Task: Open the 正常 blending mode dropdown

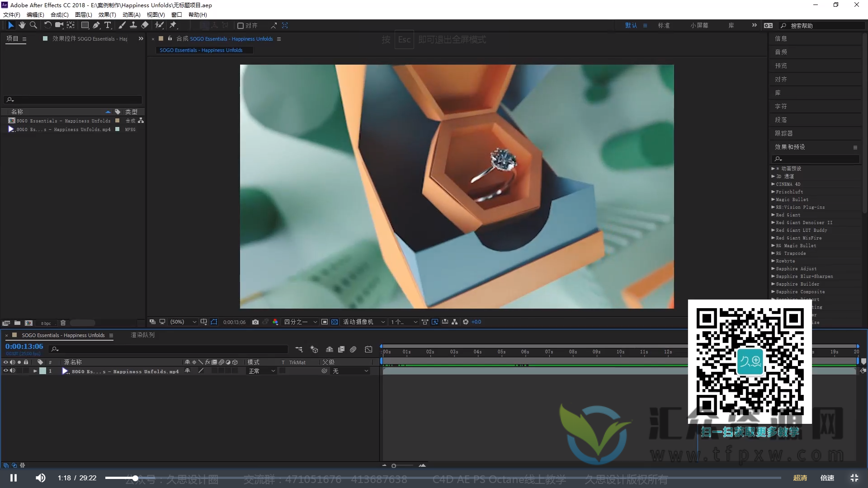Action: [262, 371]
